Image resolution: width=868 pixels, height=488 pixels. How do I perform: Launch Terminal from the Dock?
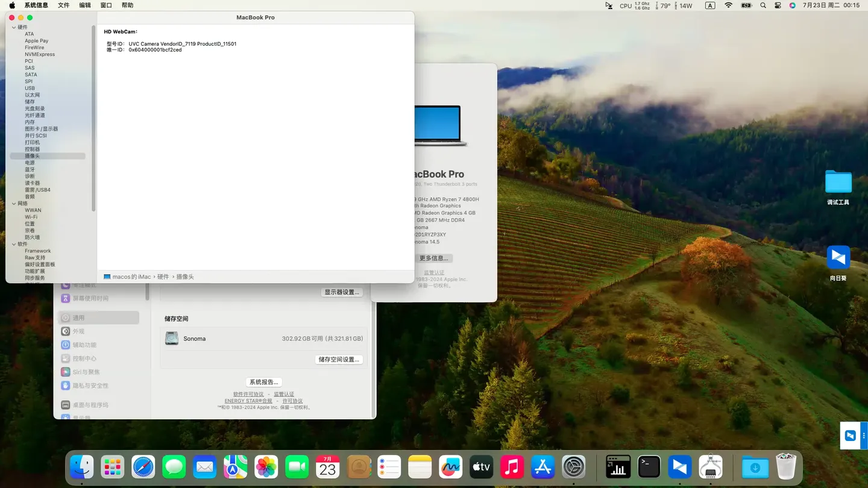[649, 467]
